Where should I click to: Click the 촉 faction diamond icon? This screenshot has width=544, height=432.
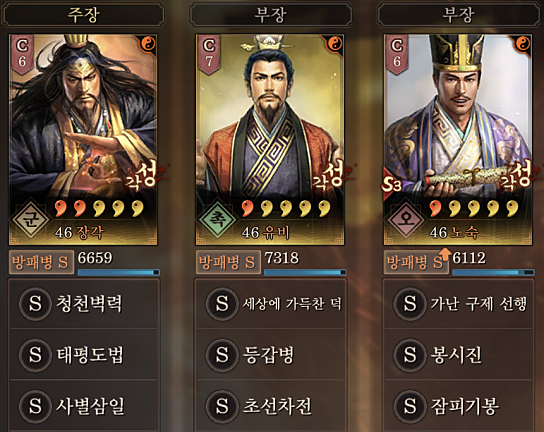(217, 219)
